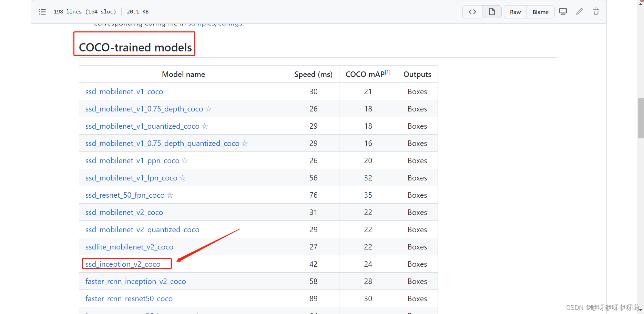644x314 pixels.
Task: Select speed value 89 for faster_rcnn_resnet50_coco
Action: [313, 298]
